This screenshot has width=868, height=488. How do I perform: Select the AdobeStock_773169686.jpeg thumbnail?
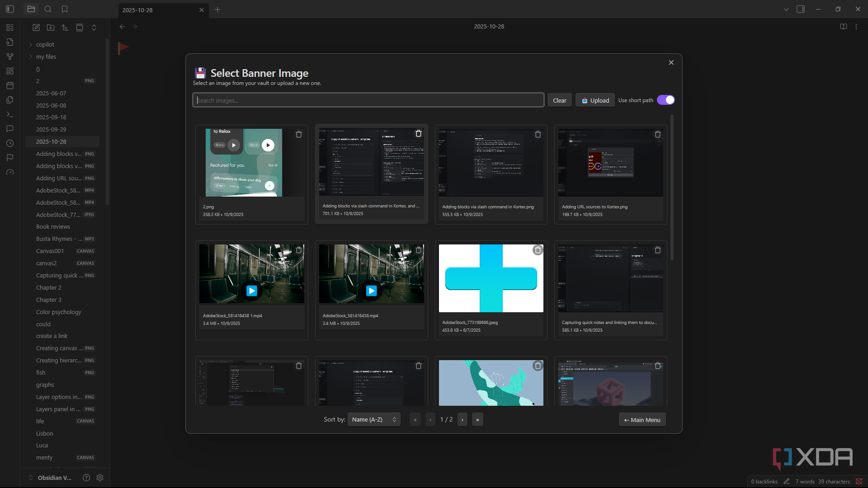(x=491, y=278)
